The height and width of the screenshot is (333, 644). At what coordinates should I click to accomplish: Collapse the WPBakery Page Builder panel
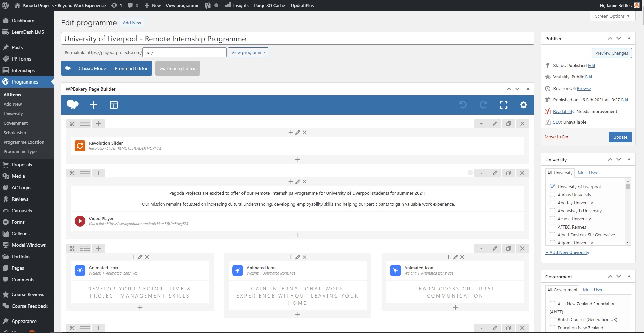click(528, 89)
